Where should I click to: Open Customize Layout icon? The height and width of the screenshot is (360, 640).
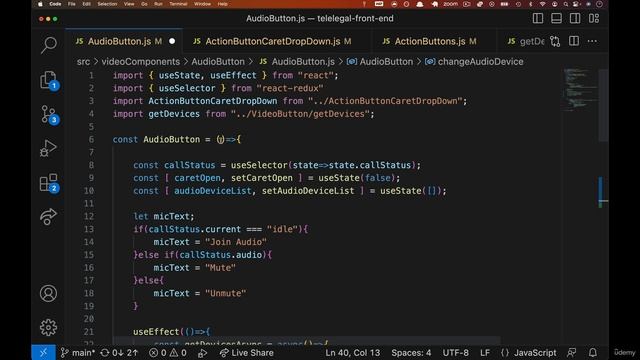click(x=594, y=18)
